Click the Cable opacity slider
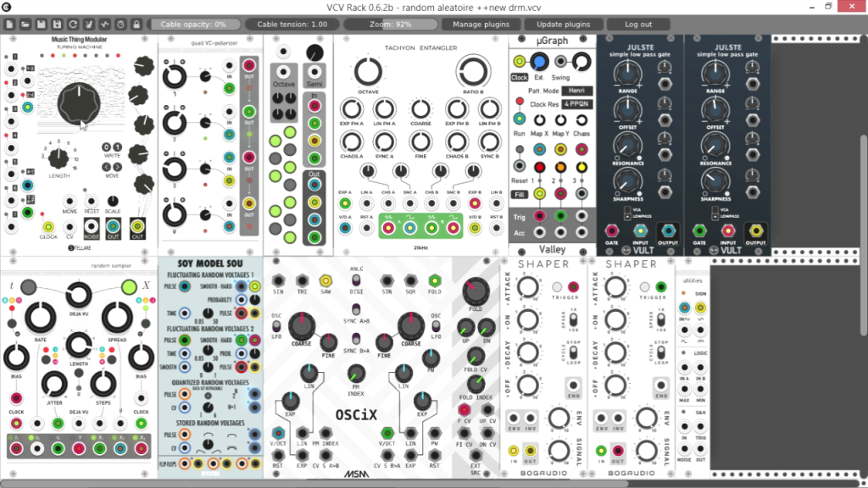The image size is (868, 488). [193, 25]
